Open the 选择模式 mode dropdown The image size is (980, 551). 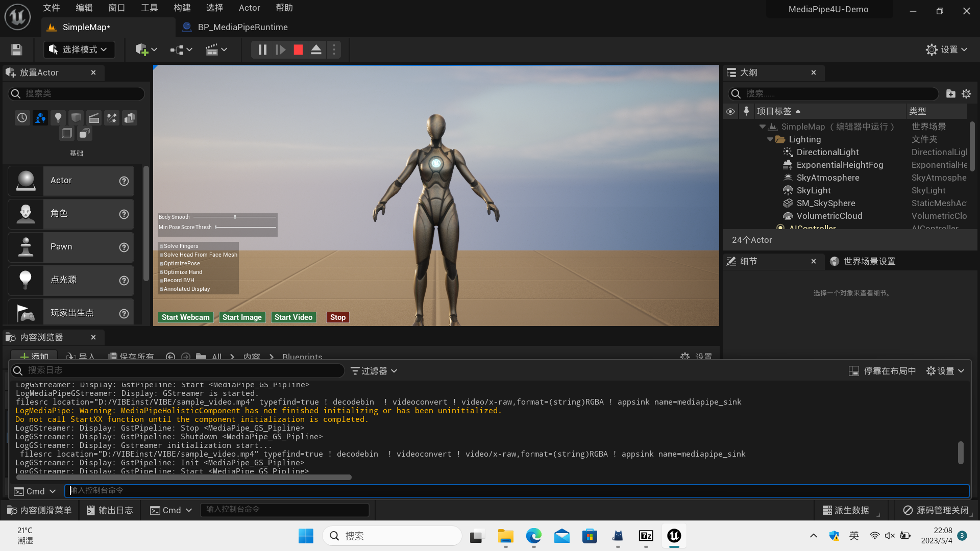click(x=79, y=49)
